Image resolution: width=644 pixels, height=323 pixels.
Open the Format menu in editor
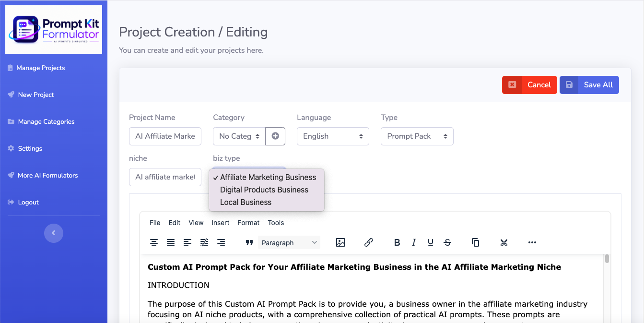pos(248,223)
